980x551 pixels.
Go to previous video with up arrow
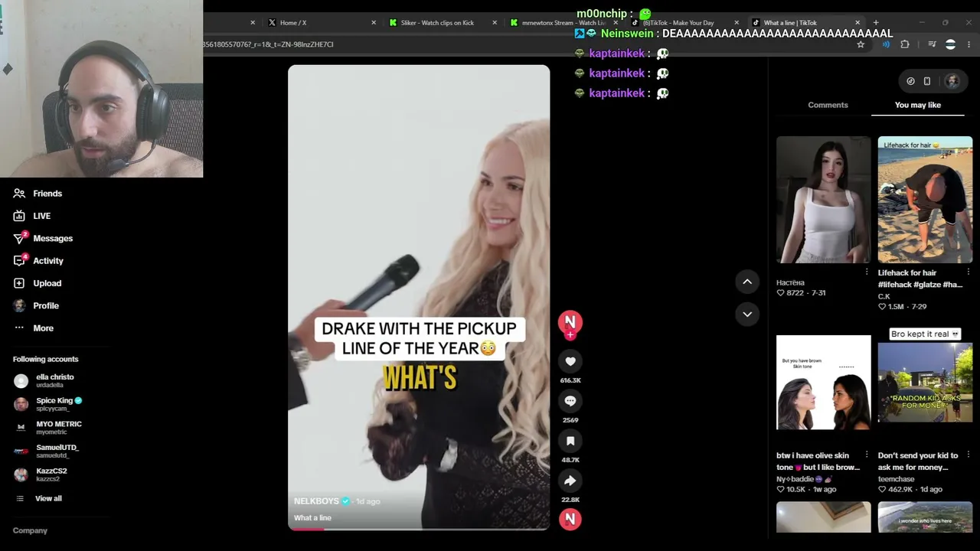(747, 282)
